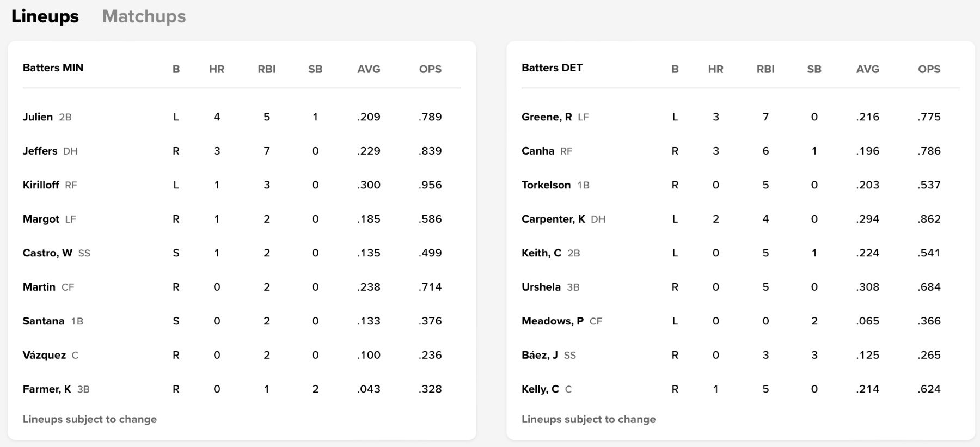Open Kirilloff's player profile
This screenshot has width=980, height=447.
pyautogui.click(x=41, y=185)
